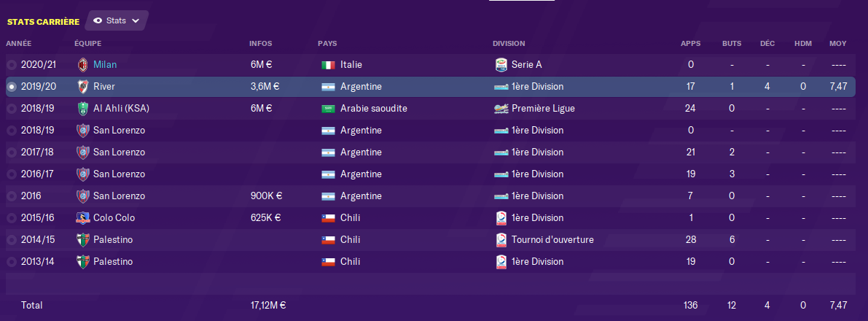Select the 2018/19 Al Ahli row radio button
868x321 pixels.
(x=11, y=109)
